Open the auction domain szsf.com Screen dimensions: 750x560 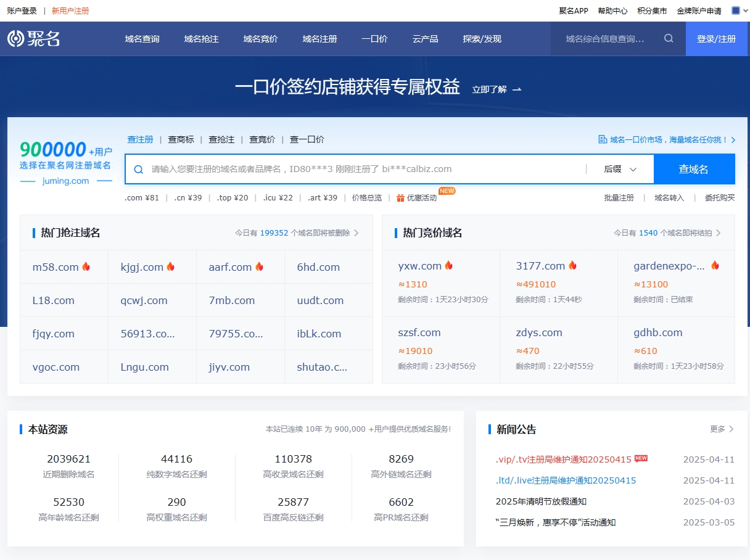pos(419,332)
